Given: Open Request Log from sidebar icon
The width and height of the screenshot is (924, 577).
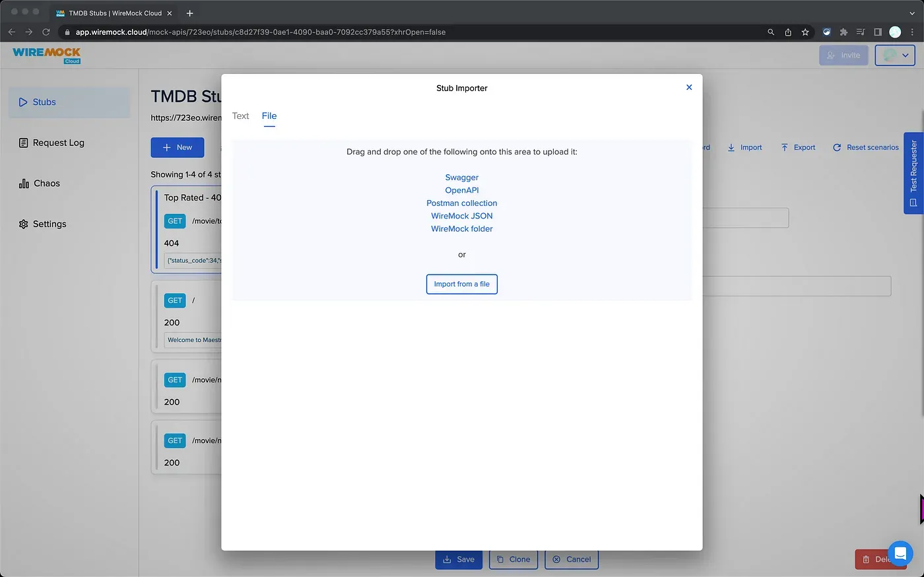Looking at the screenshot, I should coord(24,143).
